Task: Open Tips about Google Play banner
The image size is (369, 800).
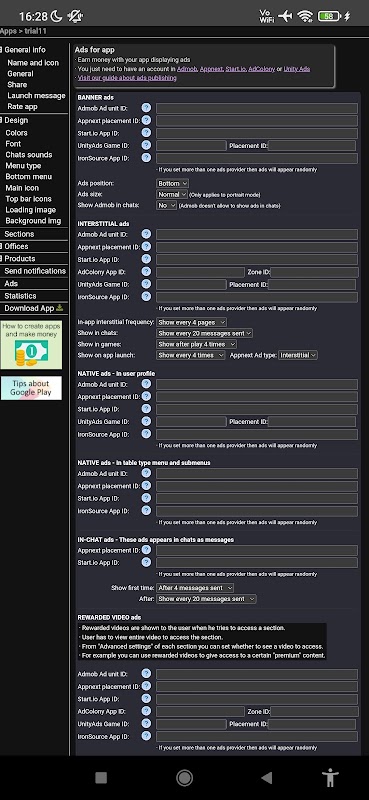Action: (31, 388)
